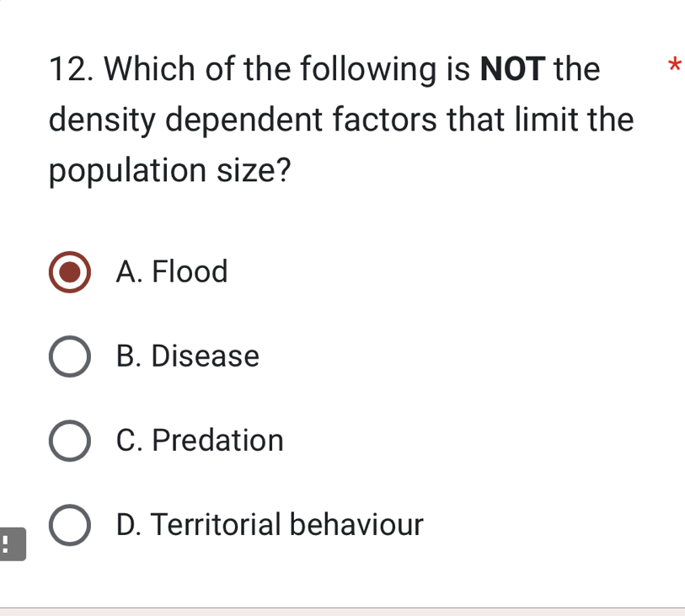Click the empty radio circle next to Disease
Screen dimensions: 685x616
coord(70,356)
